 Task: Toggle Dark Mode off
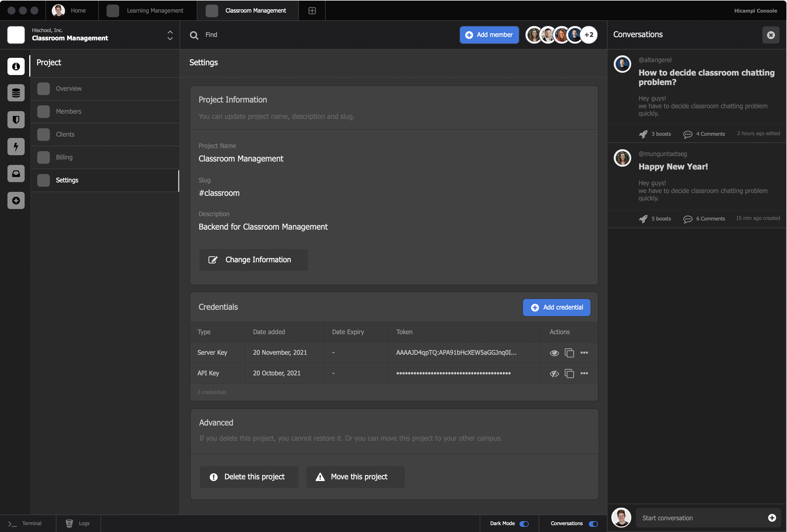[524, 523]
